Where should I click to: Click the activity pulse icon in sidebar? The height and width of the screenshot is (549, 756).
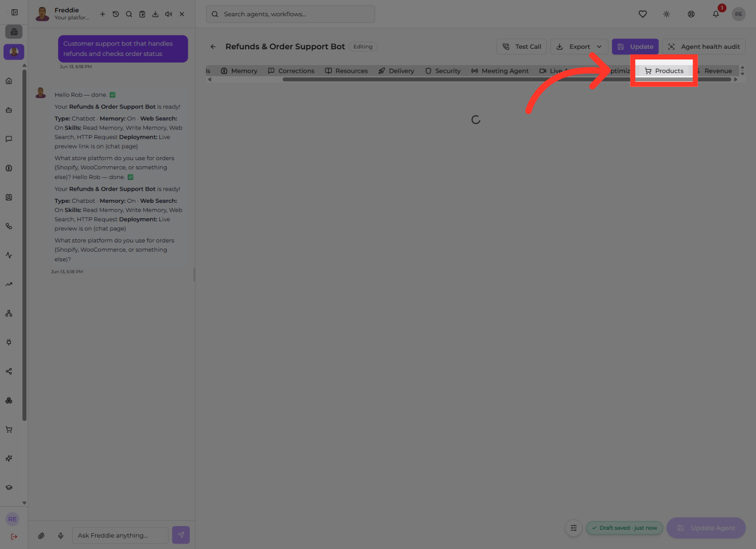click(9, 255)
